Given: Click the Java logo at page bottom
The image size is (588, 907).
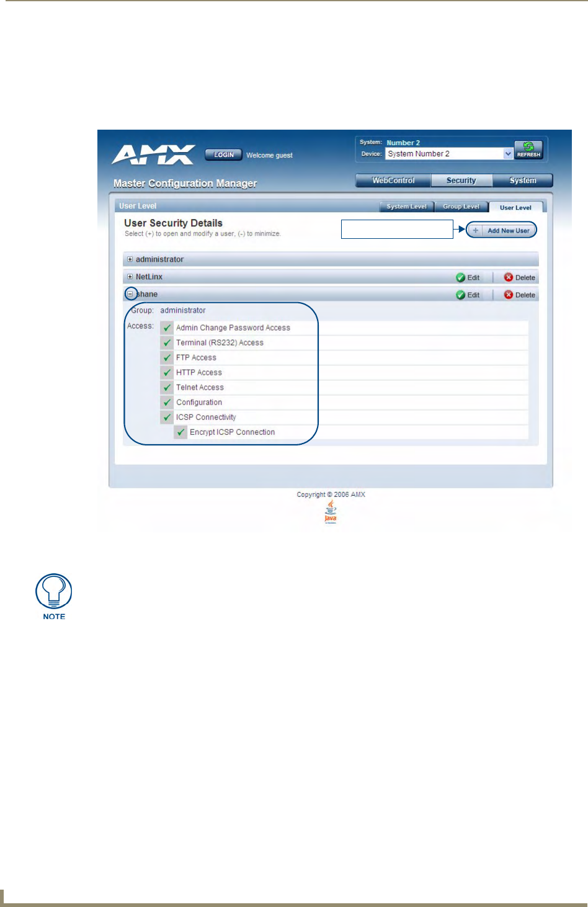Looking at the screenshot, I should tap(331, 512).
